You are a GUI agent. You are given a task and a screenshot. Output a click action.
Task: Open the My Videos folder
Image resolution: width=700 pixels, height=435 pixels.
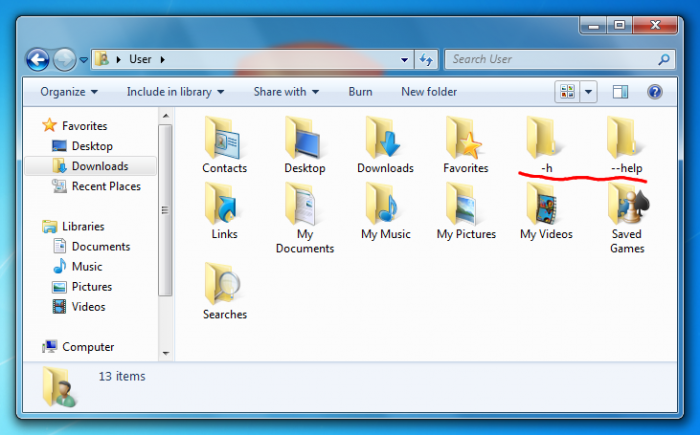click(x=546, y=211)
